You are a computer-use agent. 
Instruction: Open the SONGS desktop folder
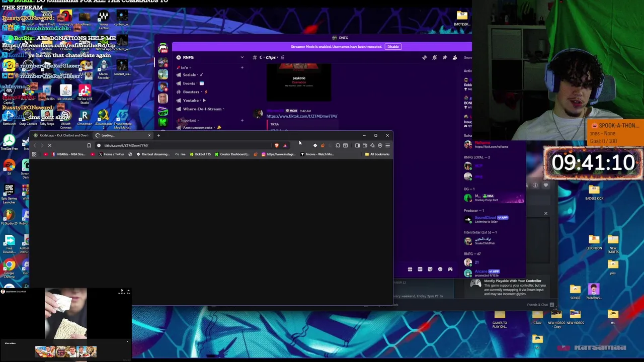pos(575,292)
